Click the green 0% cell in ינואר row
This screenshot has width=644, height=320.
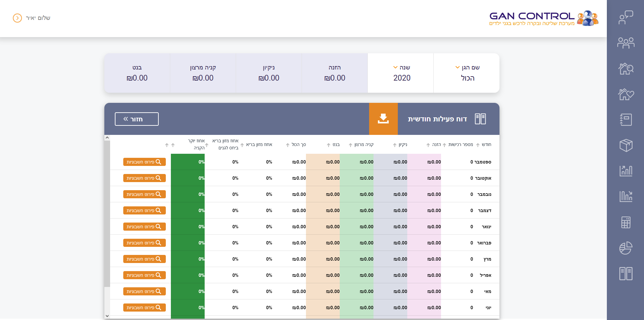tap(188, 227)
